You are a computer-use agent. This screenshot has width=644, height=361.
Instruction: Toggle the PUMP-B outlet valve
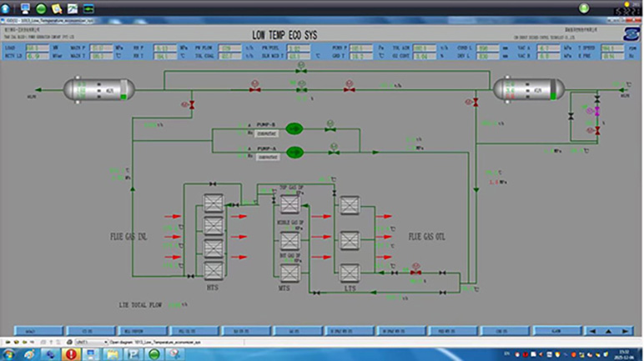pos(331,129)
